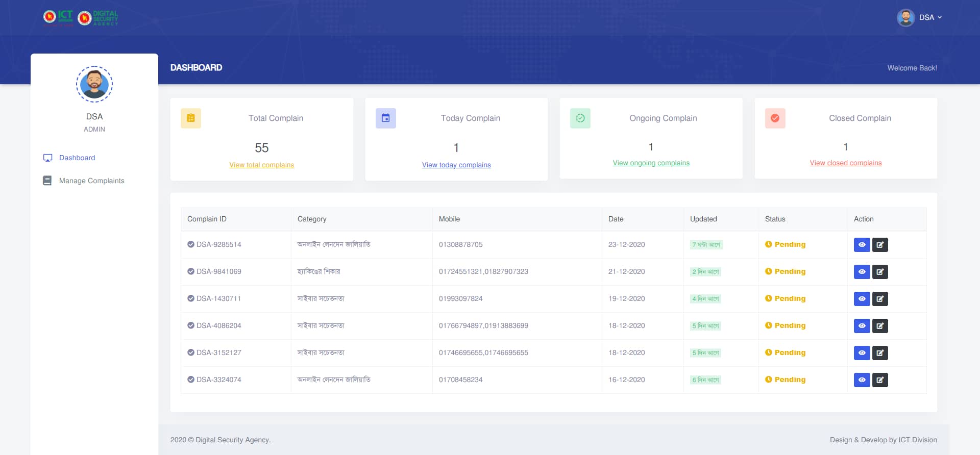
Task: Click the Total Complain yellow icon
Action: (191, 118)
